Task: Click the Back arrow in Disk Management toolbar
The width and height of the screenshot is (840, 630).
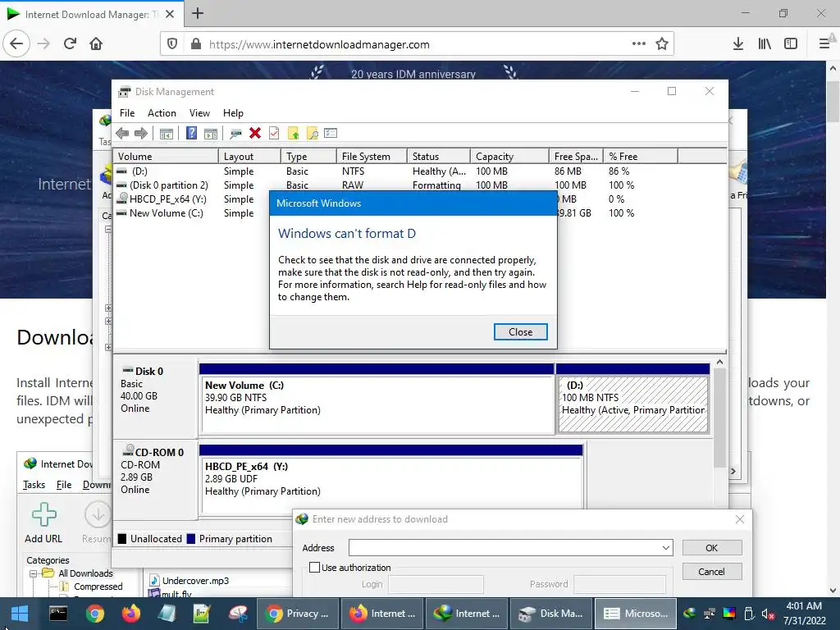Action: pos(122,134)
